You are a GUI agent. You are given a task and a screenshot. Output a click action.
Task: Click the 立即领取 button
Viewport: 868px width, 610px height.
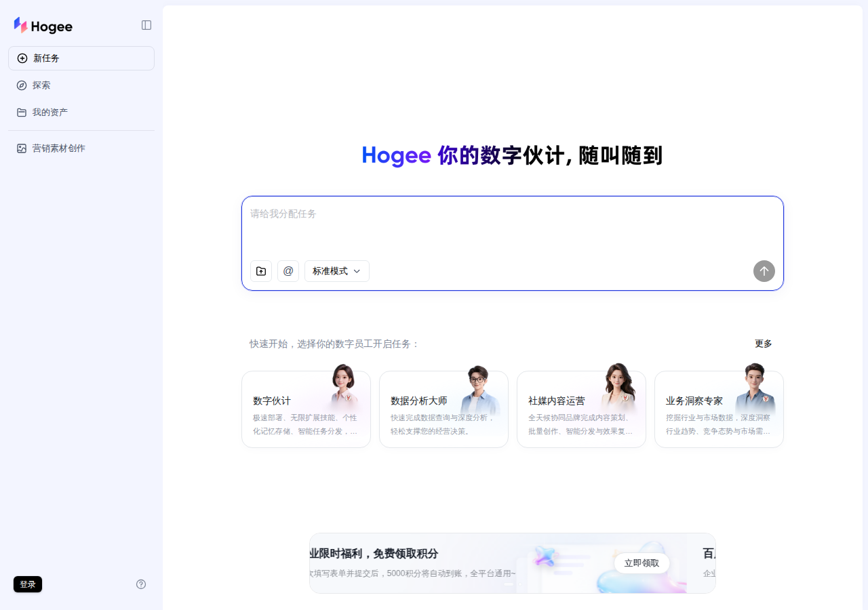642,563
